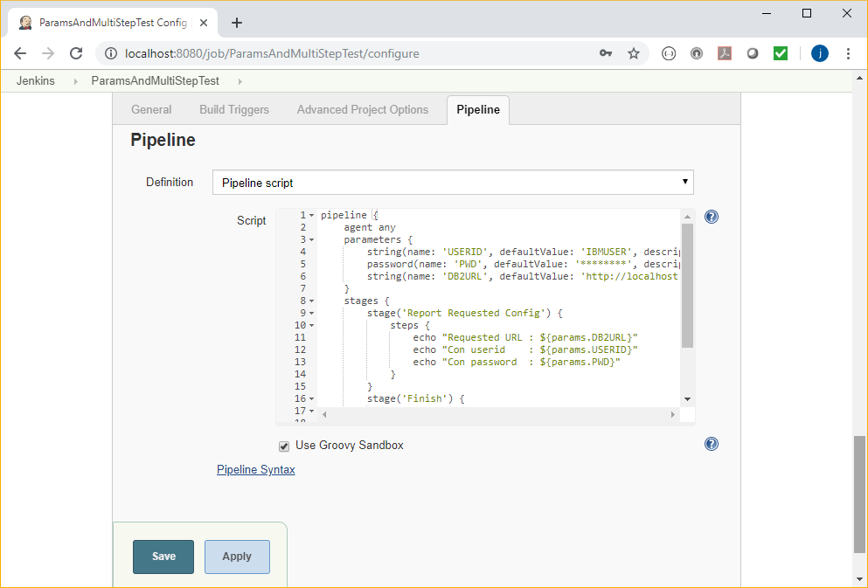Click the page vertical scrollbar thumb
Viewport: 868px width, 588px height.
(x=859, y=494)
